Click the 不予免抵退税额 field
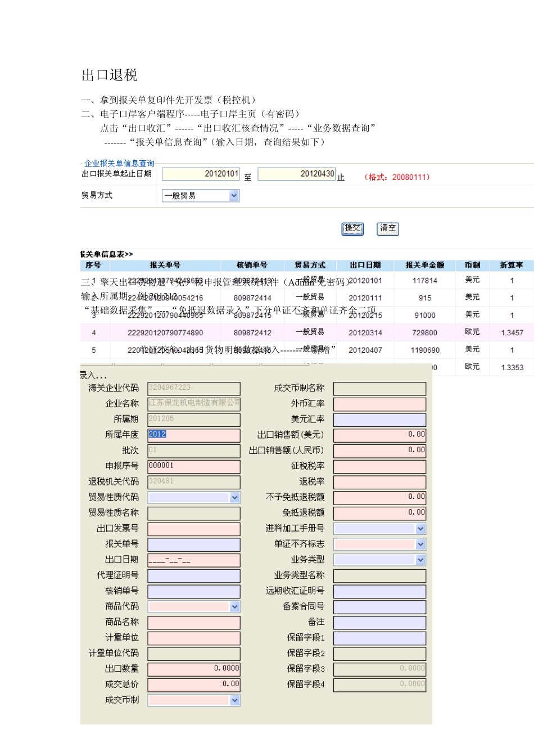The height and width of the screenshot is (756, 534). pos(379,497)
